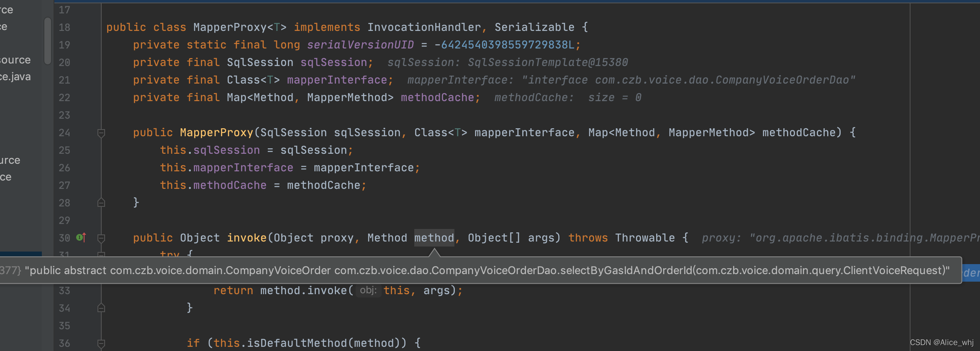980x351 pixels.
Task: Click the left panel vertical scrollbar thumb
Action: point(48,41)
